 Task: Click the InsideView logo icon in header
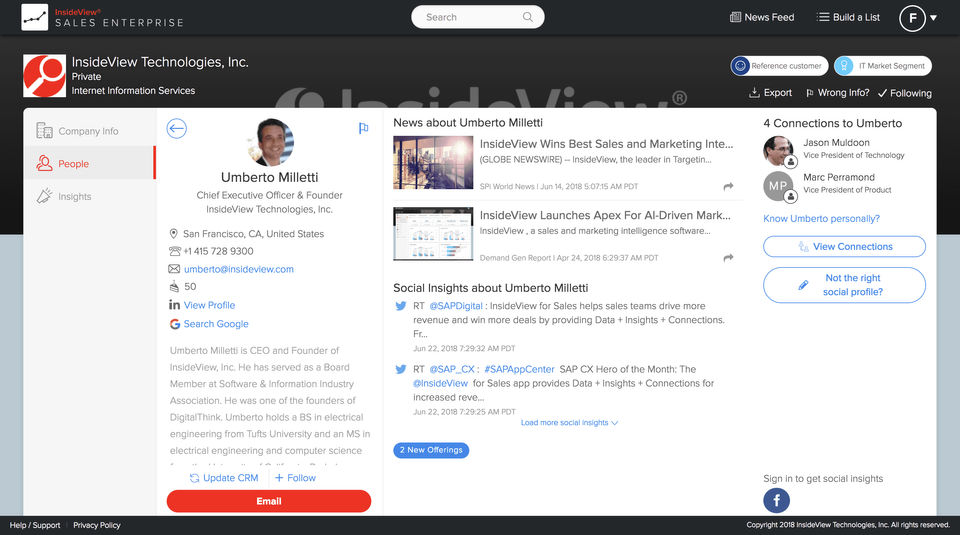point(34,17)
